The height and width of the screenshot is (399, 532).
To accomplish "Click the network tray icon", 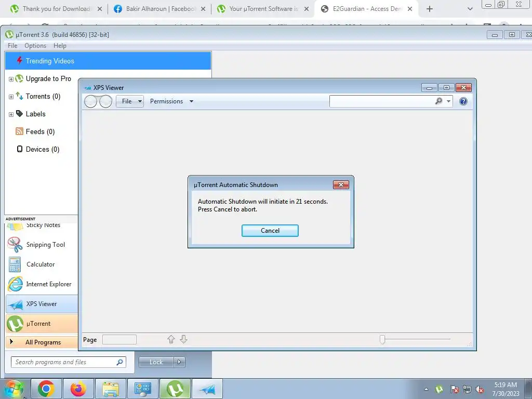I will (x=467, y=389).
